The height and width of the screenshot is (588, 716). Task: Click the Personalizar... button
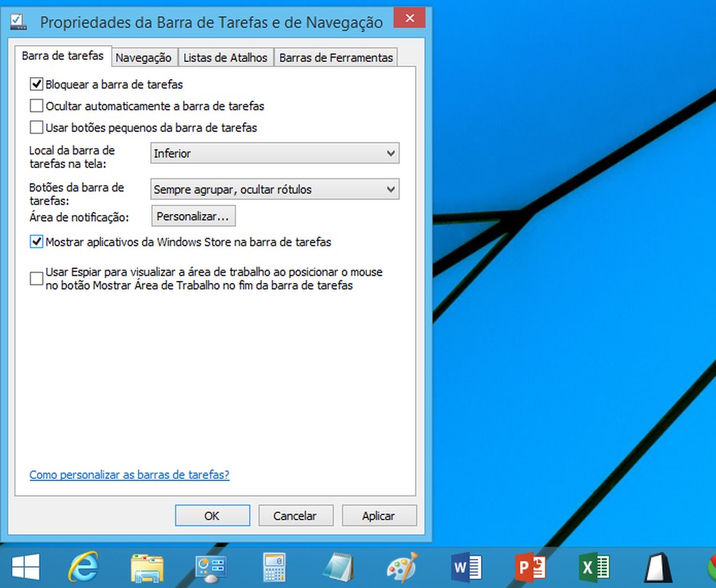coord(194,216)
